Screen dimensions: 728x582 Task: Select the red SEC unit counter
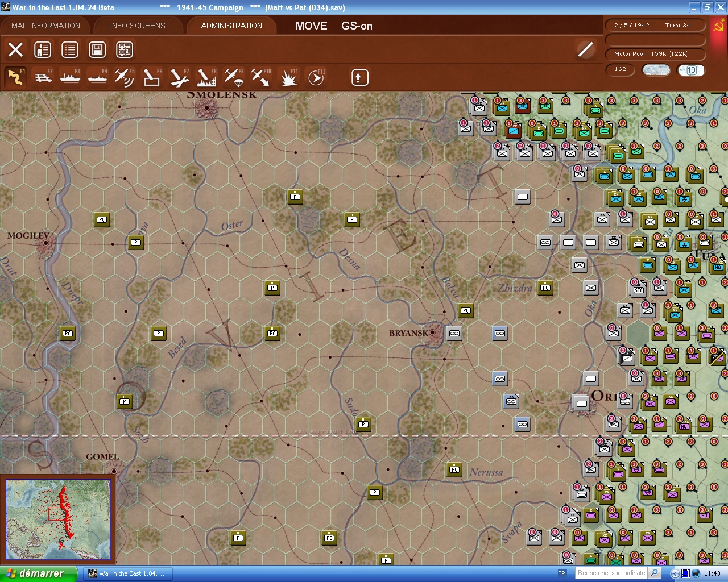[x=638, y=288]
